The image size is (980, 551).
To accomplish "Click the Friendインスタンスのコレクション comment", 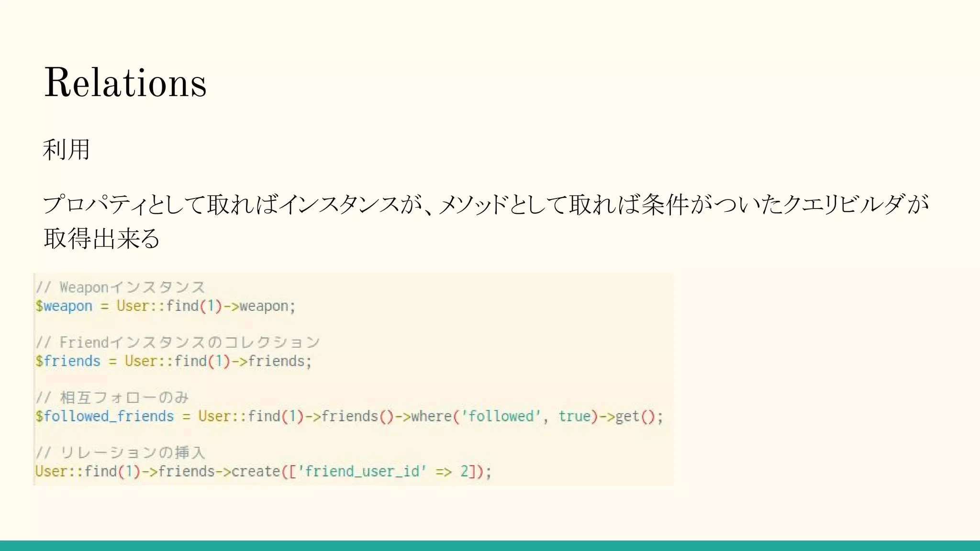I will click(178, 342).
